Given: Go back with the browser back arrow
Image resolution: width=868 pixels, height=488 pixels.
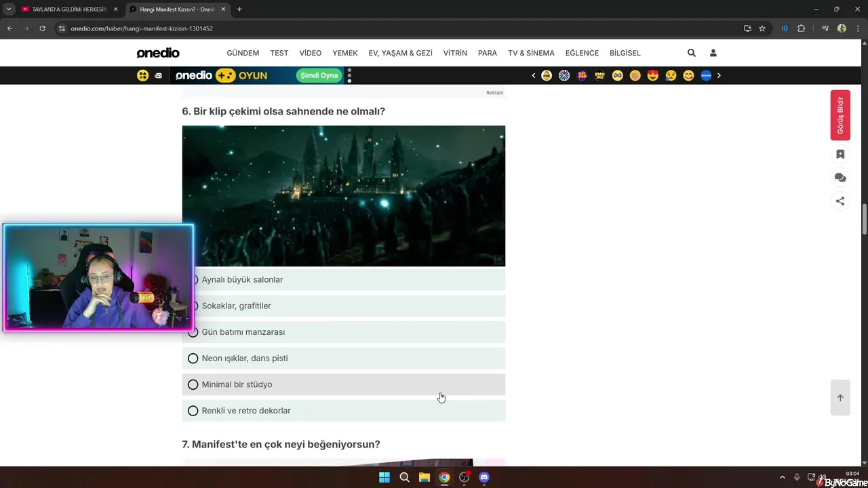Looking at the screenshot, I should (x=9, y=28).
